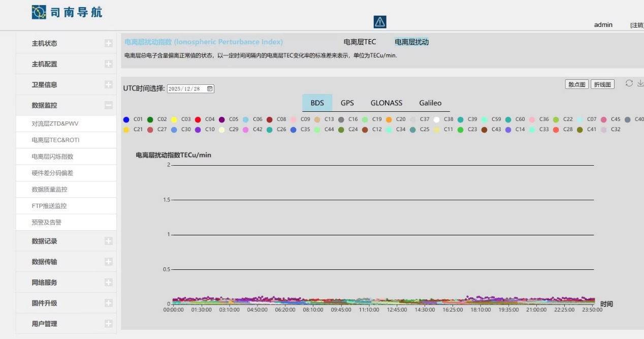Image resolution: width=644 pixels, height=339 pixels.
Task: Open the calendar picker in date field
Action: click(x=210, y=88)
